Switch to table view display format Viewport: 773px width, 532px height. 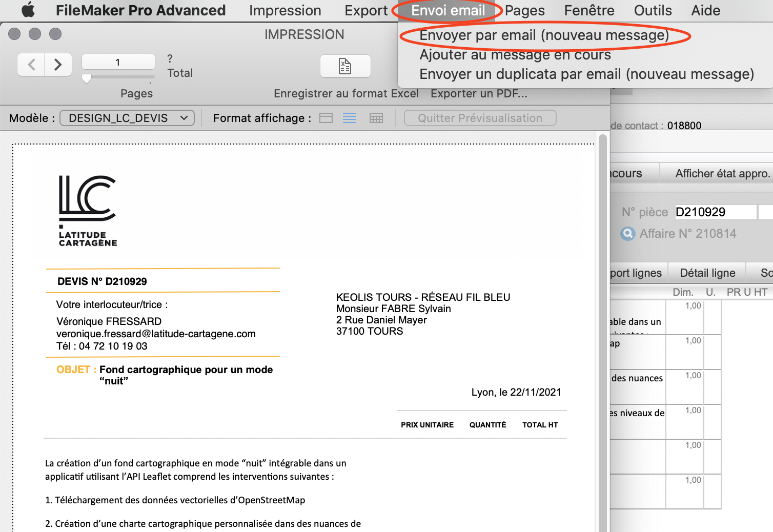(x=376, y=118)
